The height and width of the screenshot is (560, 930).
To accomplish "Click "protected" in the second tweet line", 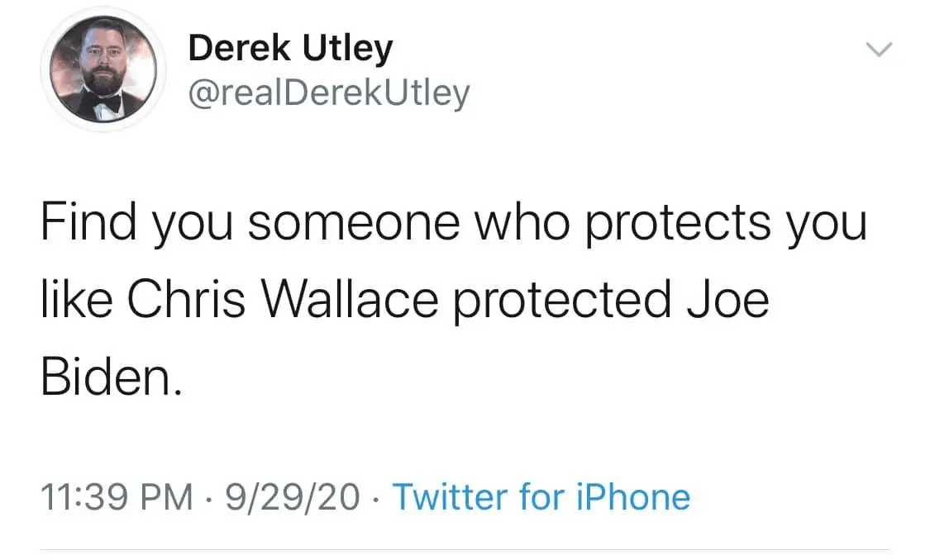I will pos(562,301).
